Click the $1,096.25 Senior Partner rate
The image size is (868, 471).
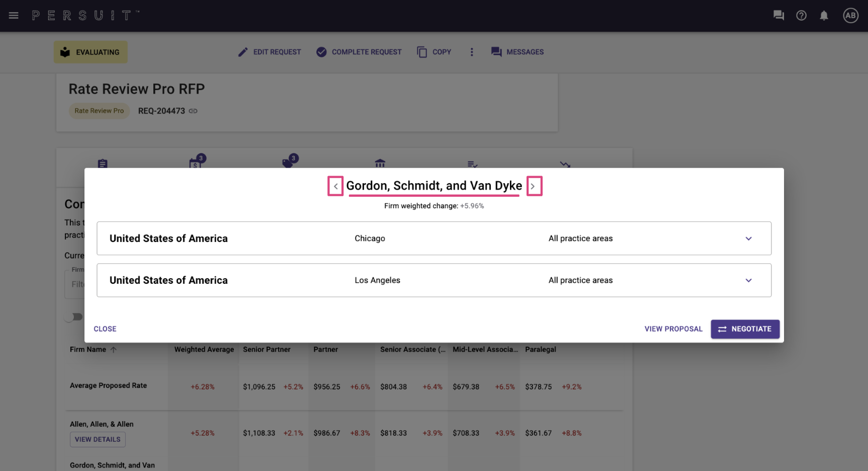tap(259, 387)
